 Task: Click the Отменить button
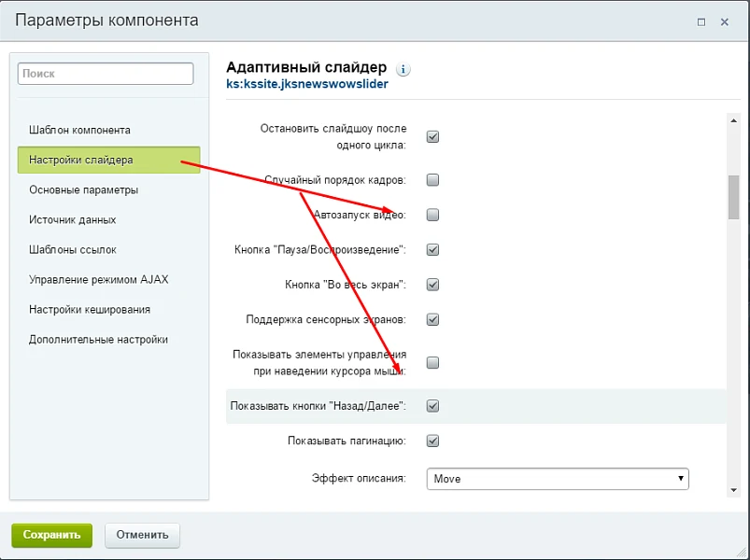[x=143, y=535]
